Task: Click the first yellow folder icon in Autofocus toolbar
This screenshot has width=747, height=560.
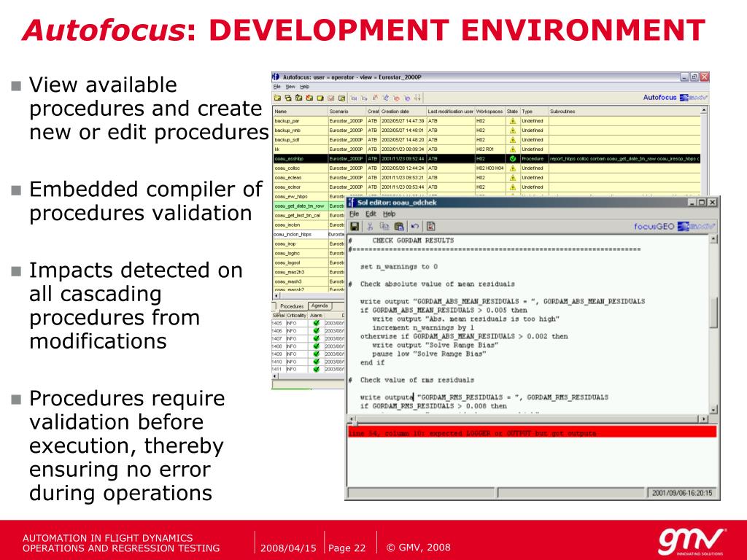Action: (x=278, y=98)
